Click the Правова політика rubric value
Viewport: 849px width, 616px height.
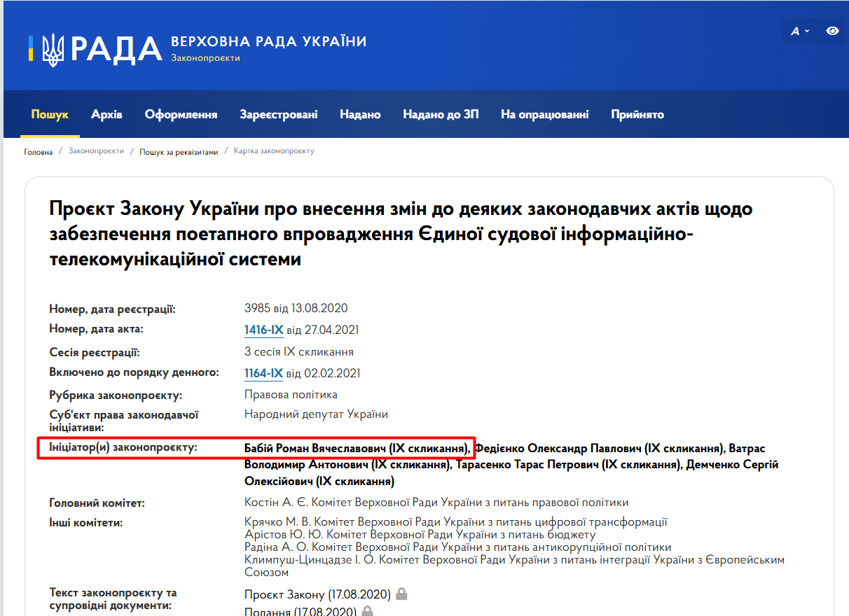pyautogui.click(x=291, y=395)
